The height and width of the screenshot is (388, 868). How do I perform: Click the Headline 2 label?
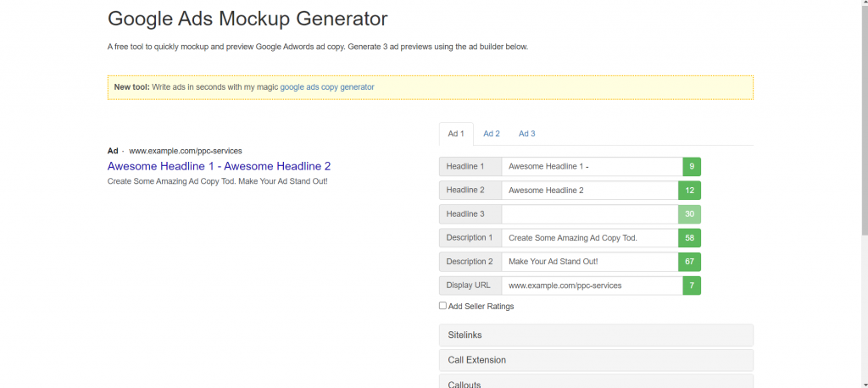(x=470, y=191)
